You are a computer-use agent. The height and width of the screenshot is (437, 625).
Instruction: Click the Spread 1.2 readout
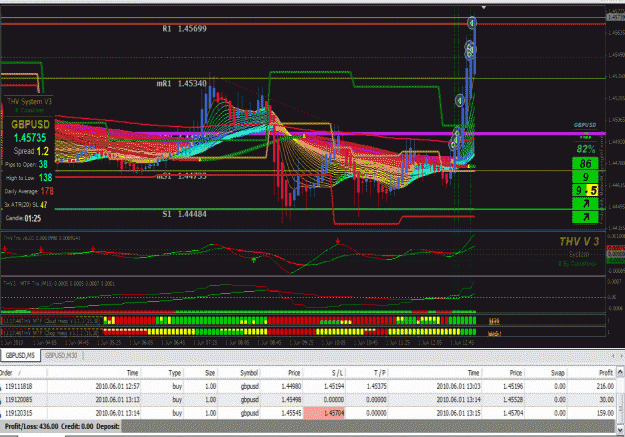(x=31, y=151)
